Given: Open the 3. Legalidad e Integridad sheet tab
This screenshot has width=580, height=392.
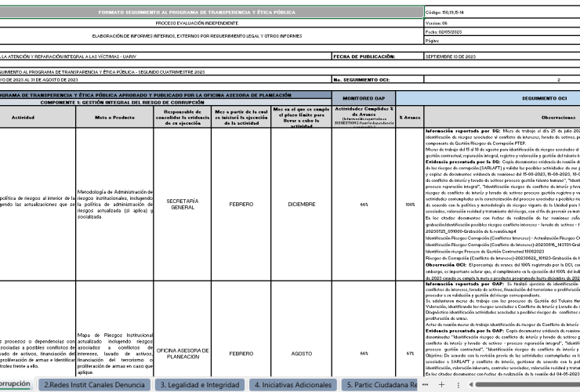Looking at the screenshot, I should click(200, 385).
